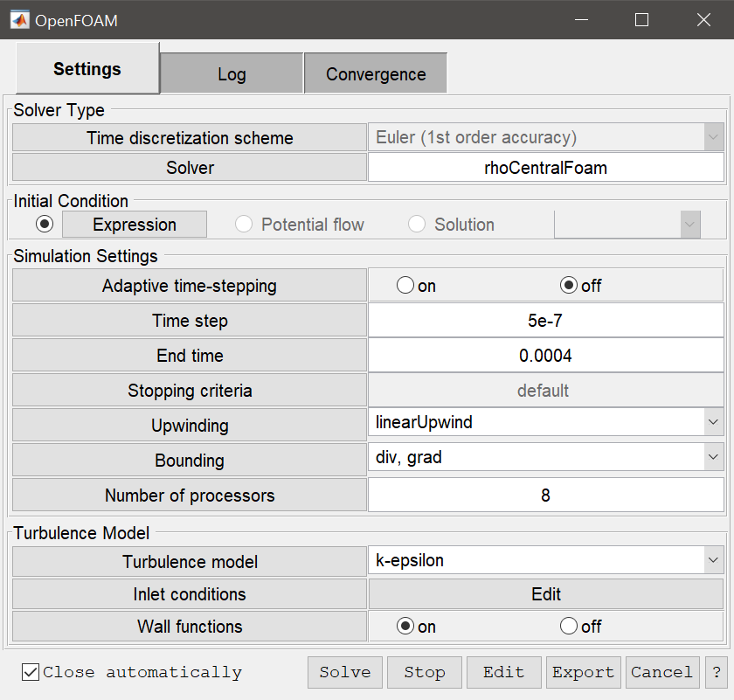
Task: Switch to the Log tab
Action: point(232,73)
